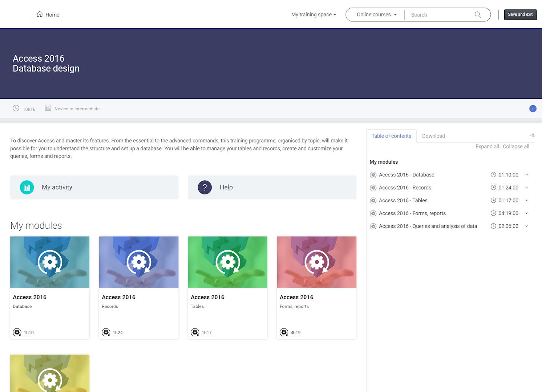
Task: Click gear icon next to Queries and analysis of data
Action: click(373, 226)
